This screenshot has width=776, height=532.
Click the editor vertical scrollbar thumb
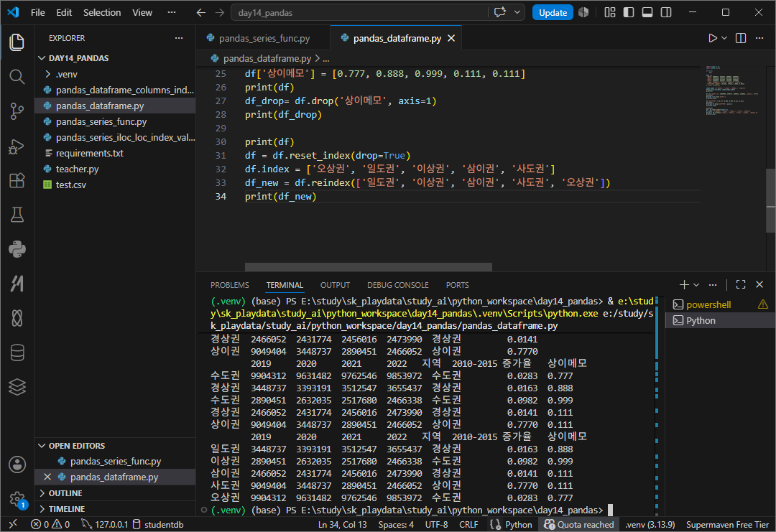coord(771,200)
